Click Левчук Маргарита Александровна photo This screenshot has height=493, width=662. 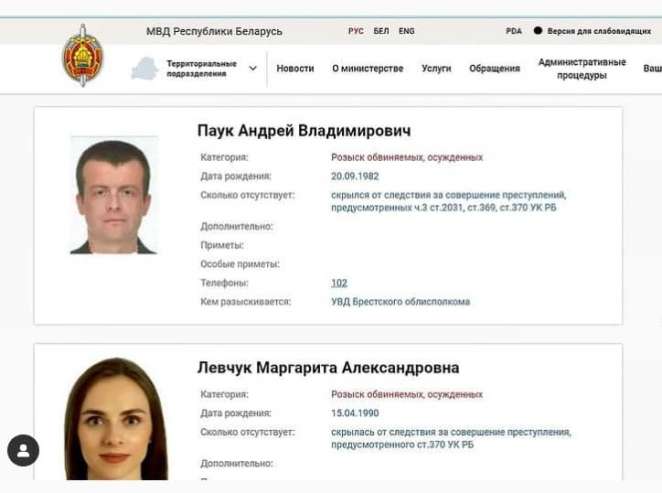click(x=117, y=418)
